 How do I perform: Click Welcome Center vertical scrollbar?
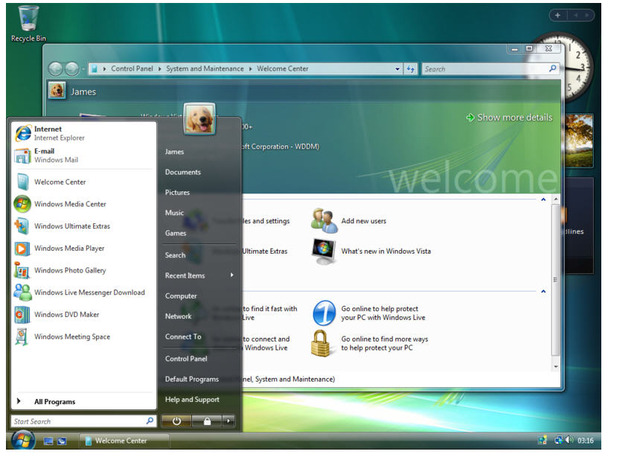click(555, 282)
